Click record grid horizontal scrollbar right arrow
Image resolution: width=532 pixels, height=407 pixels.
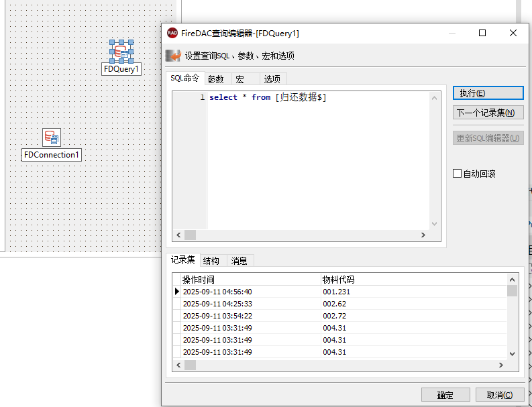[500, 365]
